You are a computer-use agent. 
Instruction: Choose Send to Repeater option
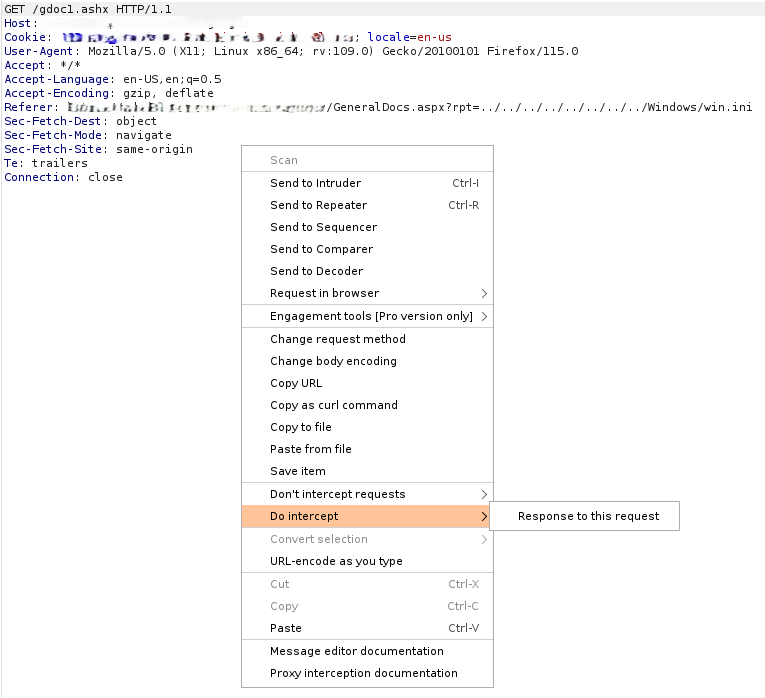point(367,205)
